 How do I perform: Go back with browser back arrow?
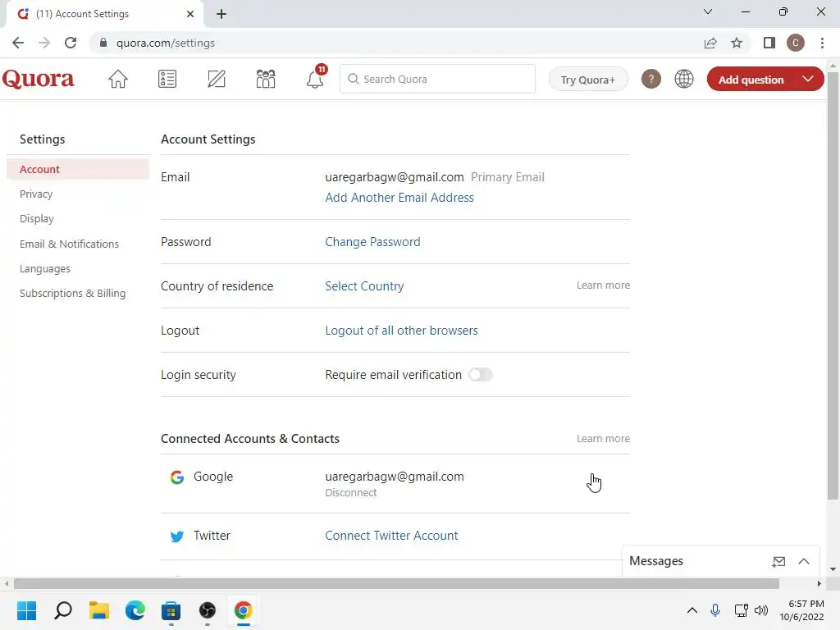tap(18, 43)
